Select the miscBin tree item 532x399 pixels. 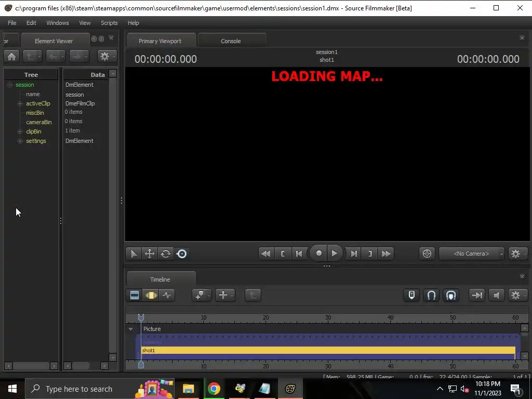point(35,113)
